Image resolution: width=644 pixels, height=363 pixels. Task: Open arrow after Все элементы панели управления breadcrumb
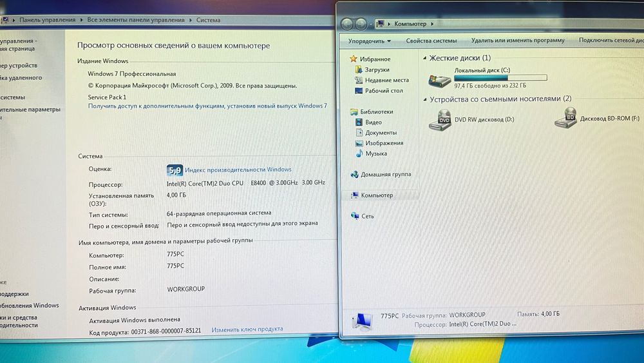191,20
